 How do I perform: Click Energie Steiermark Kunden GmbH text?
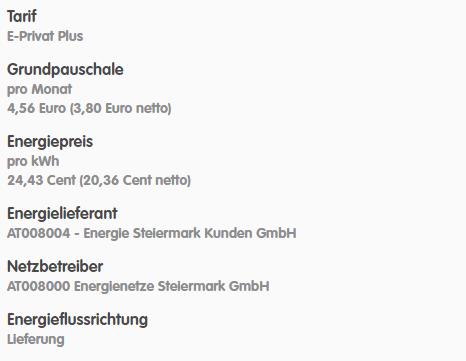(x=190, y=233)
